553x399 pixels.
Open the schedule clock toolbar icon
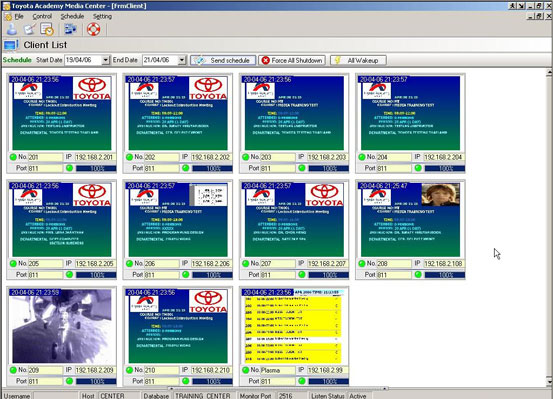coord(47,29)
